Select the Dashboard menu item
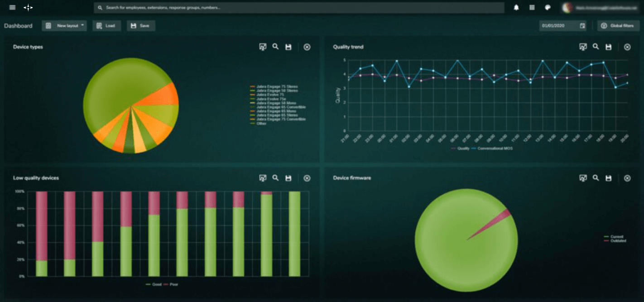Image resolution: width=644 pixels, height=302 pixels. click(19, 26)
